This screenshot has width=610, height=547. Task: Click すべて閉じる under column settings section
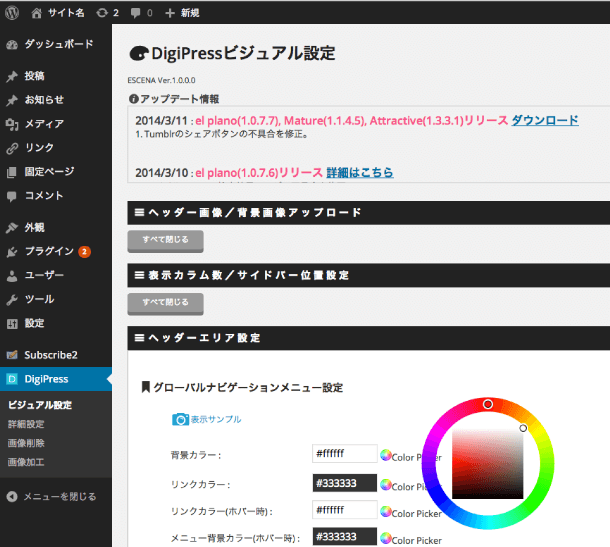tap(165, 304)
